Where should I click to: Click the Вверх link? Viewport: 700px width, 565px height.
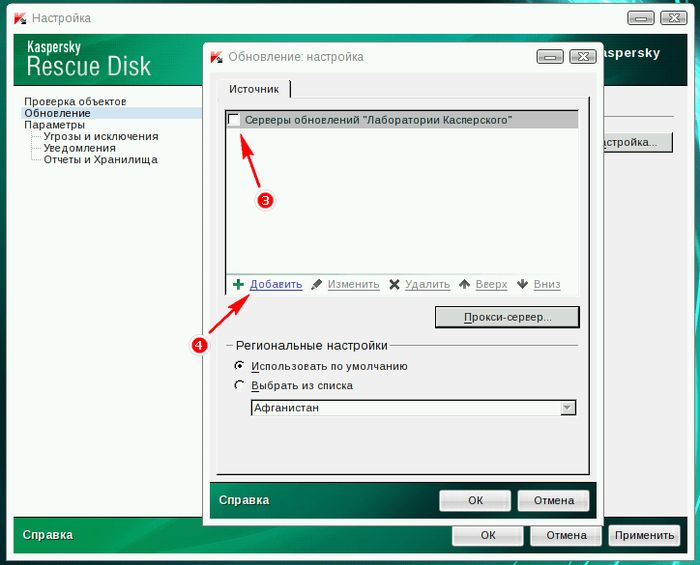point(492,284)
